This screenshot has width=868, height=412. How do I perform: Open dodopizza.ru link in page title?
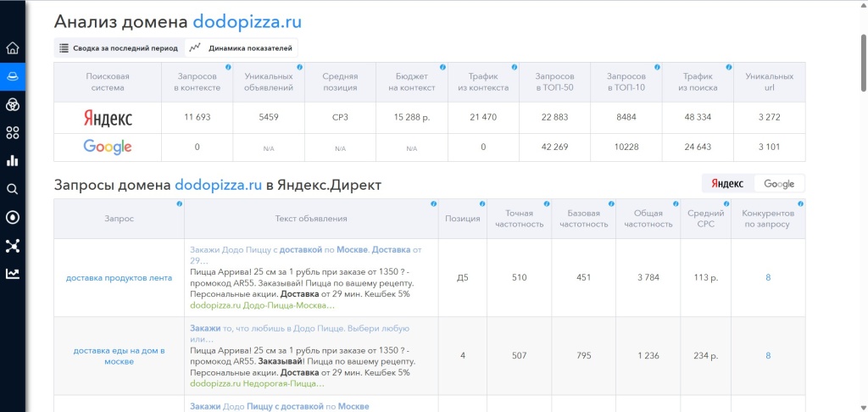247,22
